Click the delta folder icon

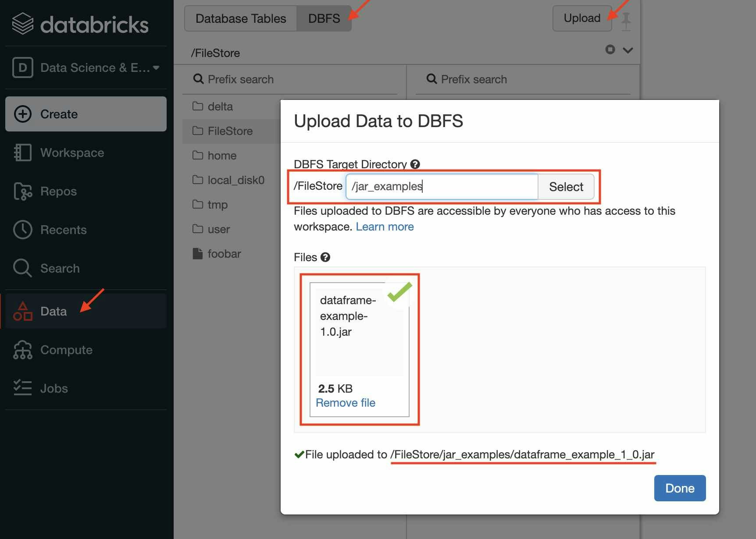(x=198, y=106)
